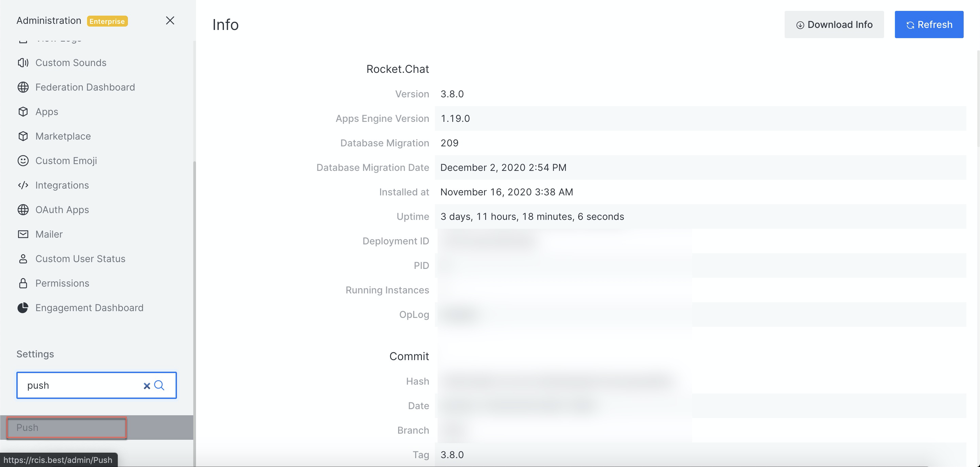Refresh the Info page
Image resolution: width=980 pixels, height=467 pixels.
[x=929, y=25]
